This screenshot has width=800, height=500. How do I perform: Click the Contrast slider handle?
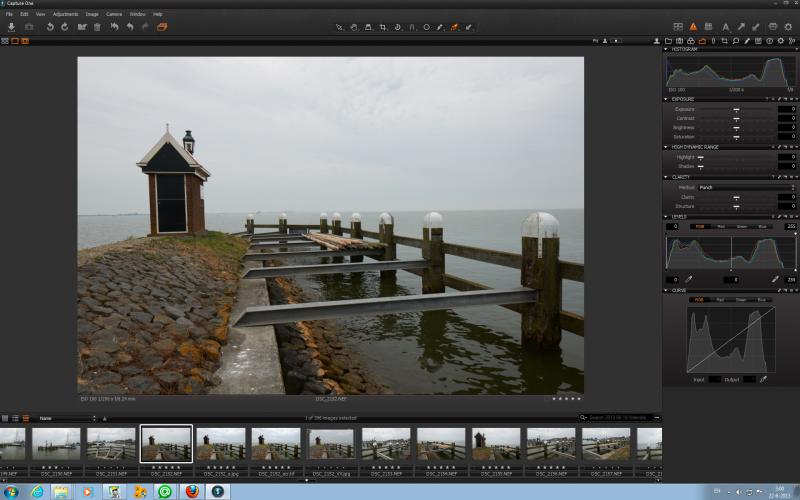(736, 118)
